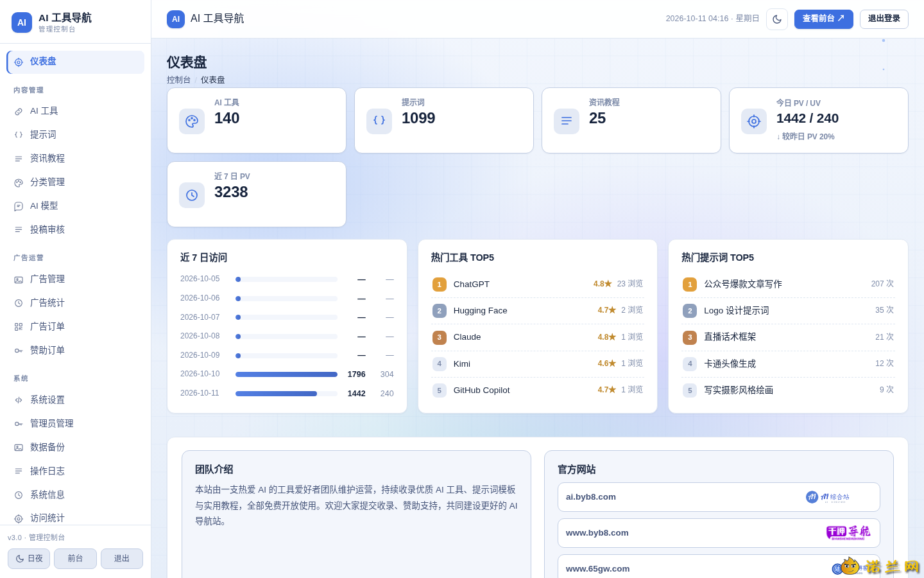Click the image icon beside 数据备份
The image size is (924, 578).
point(19,448)
